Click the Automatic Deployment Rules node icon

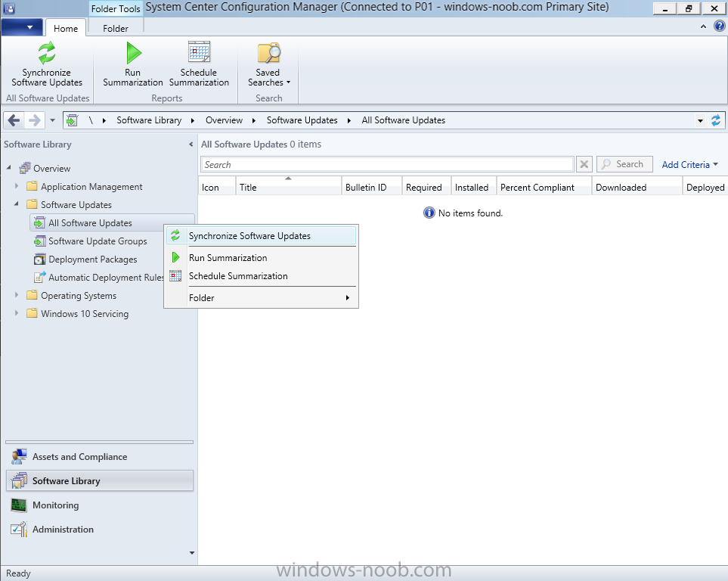coord(40,277)
